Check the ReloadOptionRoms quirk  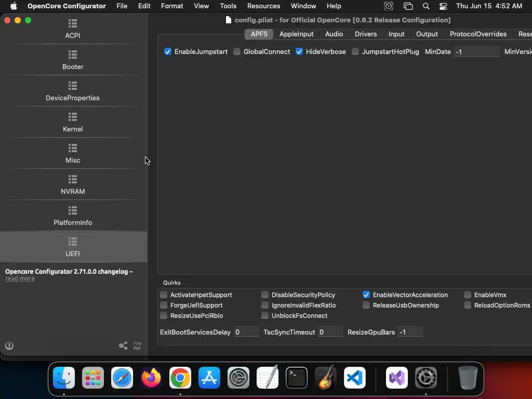tap(468, 305)
